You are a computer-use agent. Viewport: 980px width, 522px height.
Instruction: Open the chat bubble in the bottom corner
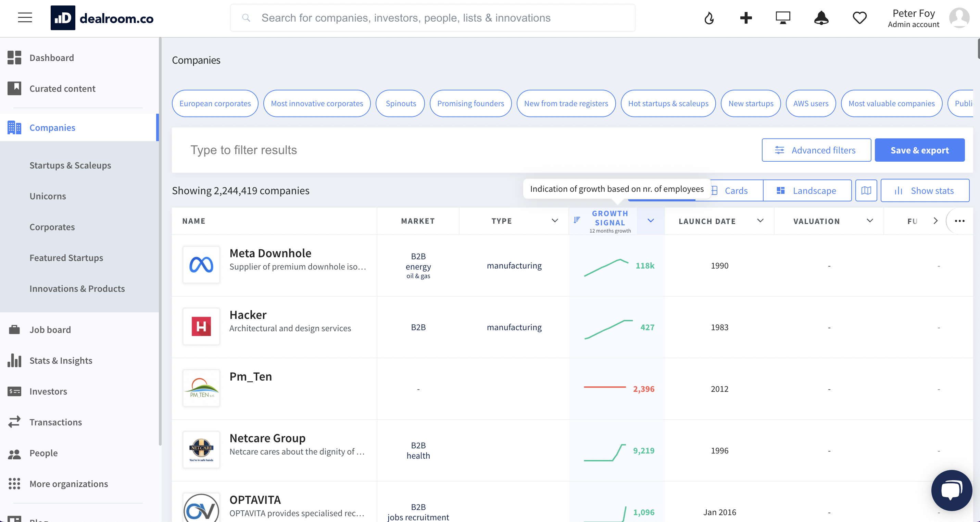click(x=952, y=490)
